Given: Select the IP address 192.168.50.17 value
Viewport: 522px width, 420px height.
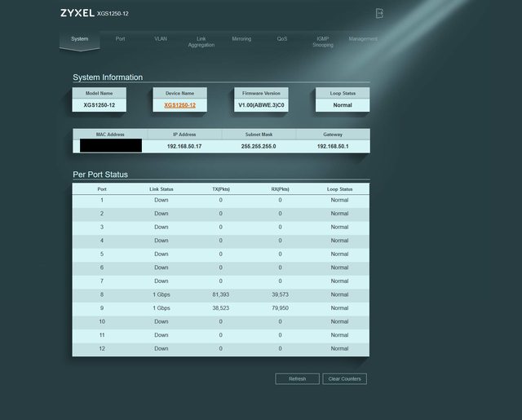Looking at the screenshot, I should tap(184, 146).
